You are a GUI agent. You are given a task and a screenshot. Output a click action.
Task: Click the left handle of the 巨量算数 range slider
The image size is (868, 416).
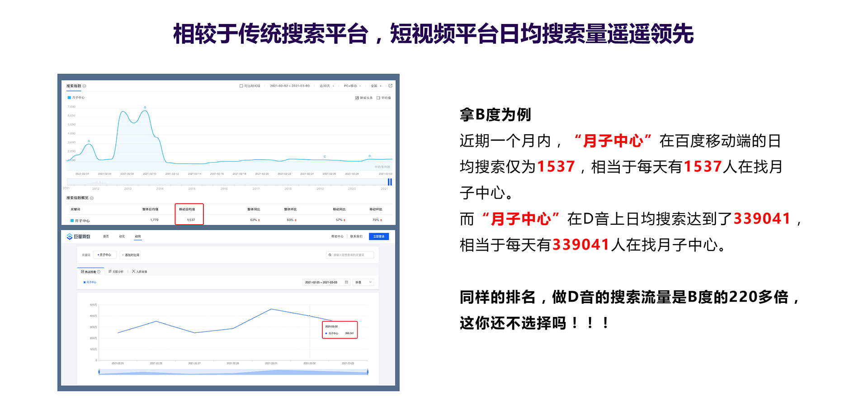pyautogui.click(x=99, y=372)
